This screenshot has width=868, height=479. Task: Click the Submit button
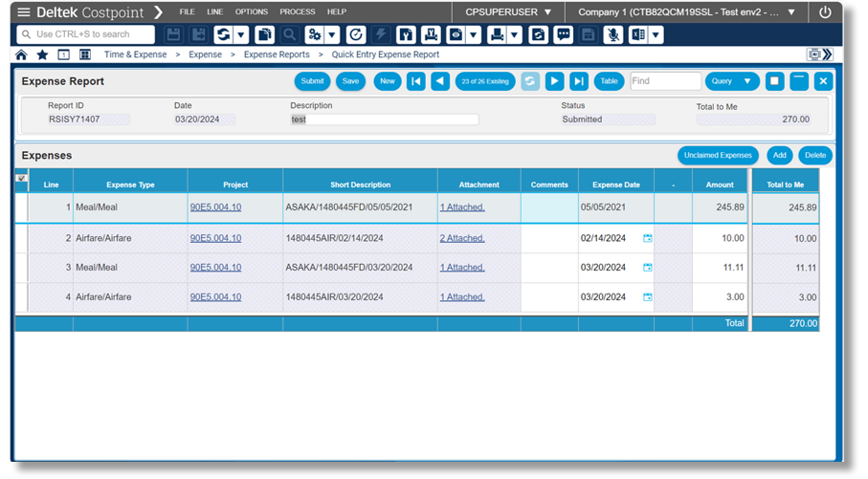[312, 81]
